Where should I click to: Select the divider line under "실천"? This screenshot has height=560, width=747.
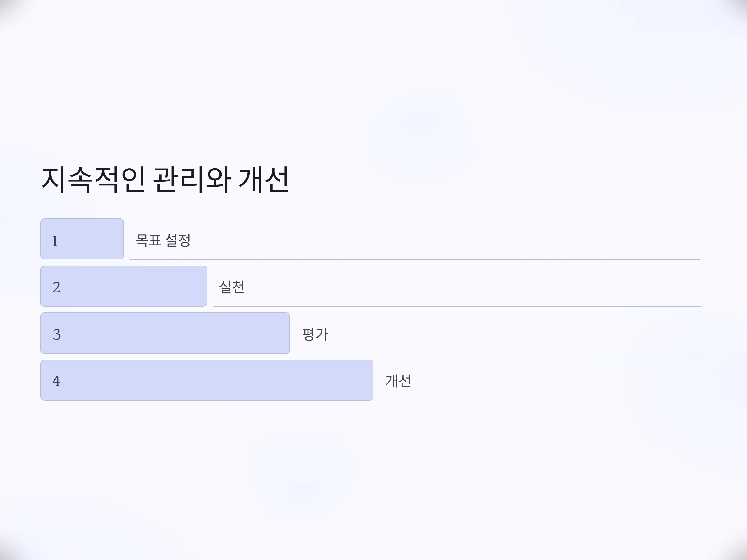click(x=457, y=307)
